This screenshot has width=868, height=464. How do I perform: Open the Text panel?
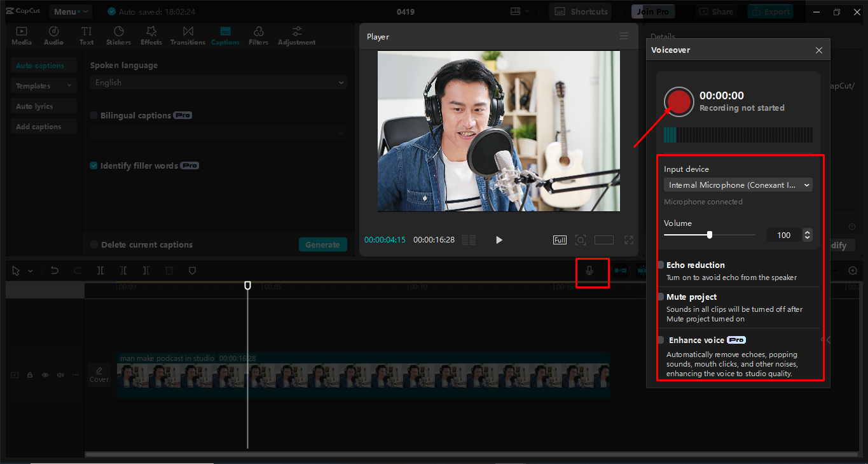[x=86, y=36]
